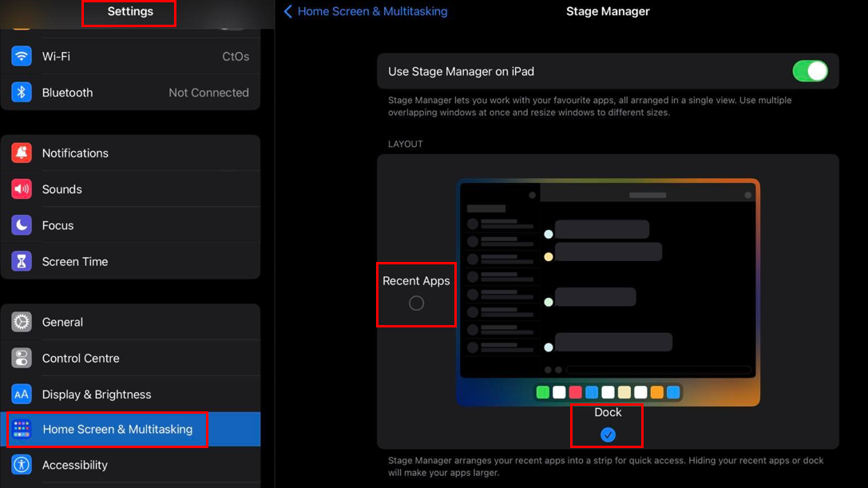This screenshot has height=488, width=868.
Task: Tap the 'LAYOUT' section header
Action: pyautogui.click(x=405, y=144)
